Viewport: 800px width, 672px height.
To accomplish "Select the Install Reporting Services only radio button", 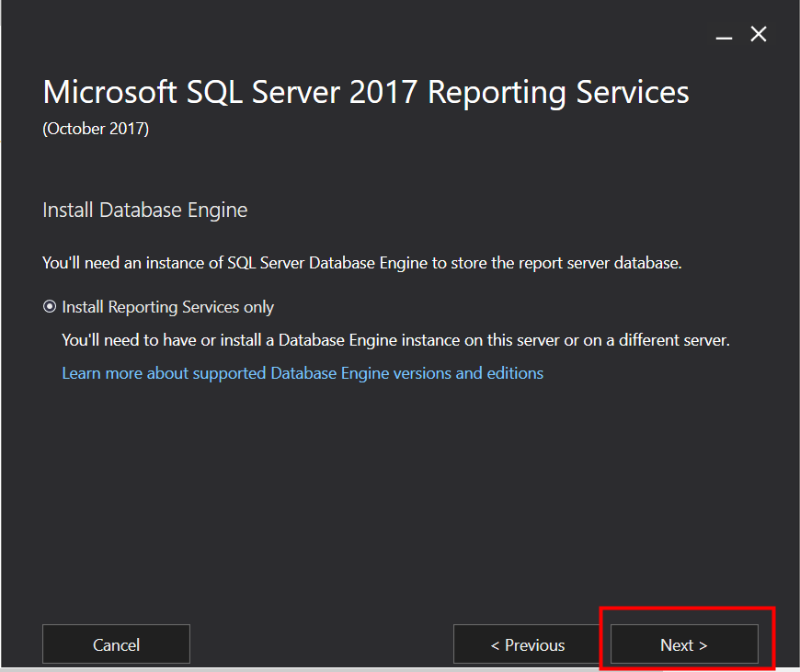I will (50, 307).
